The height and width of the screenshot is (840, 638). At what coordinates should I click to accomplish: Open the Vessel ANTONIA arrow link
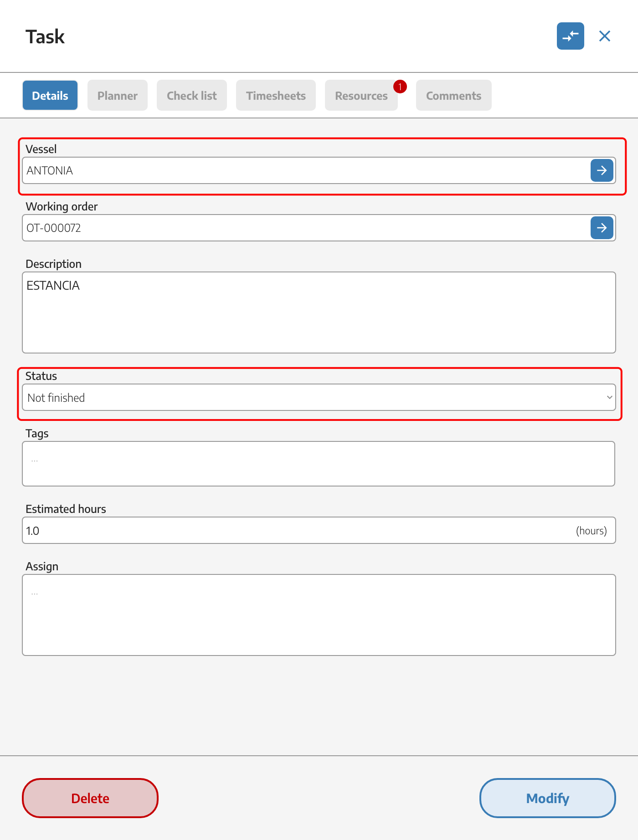pyautogui.click(x=602, y=170)
